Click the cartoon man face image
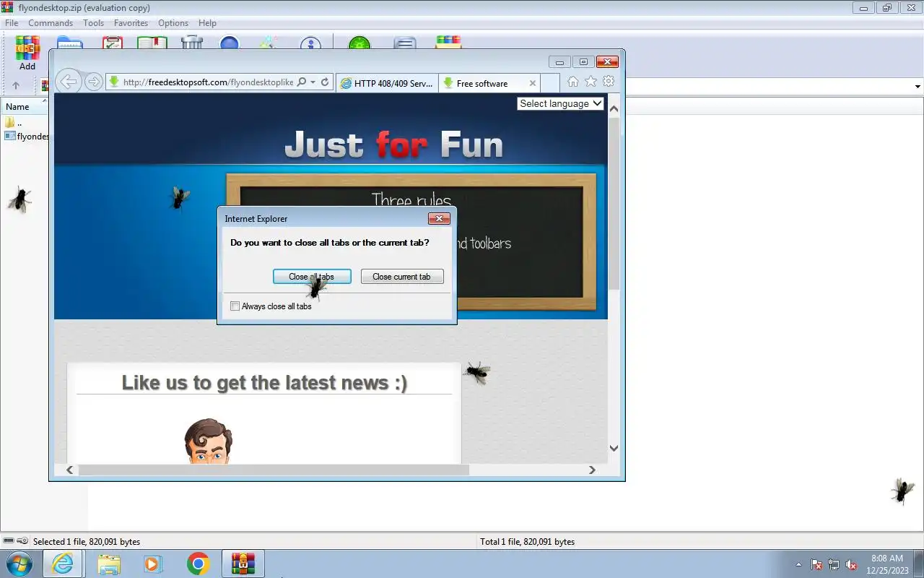Viewport: 924px width, 578px height. (x=208, y=441)
